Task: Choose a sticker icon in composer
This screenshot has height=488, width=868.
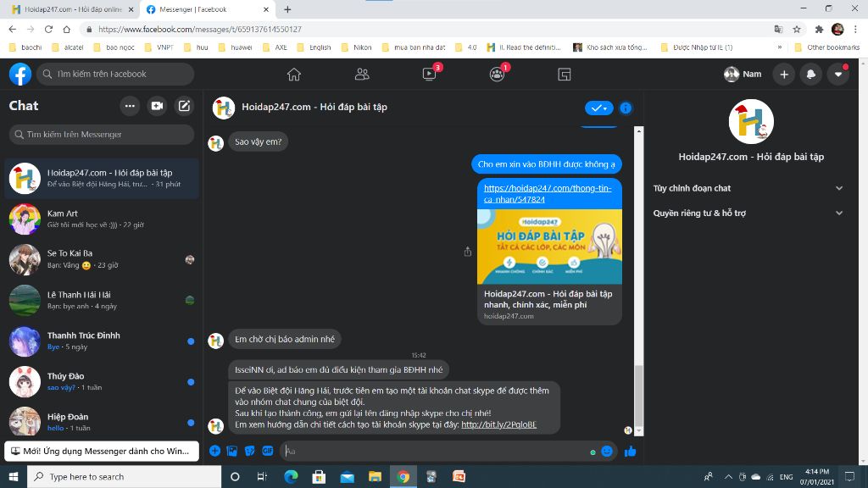Action: (x=250, y=451)
